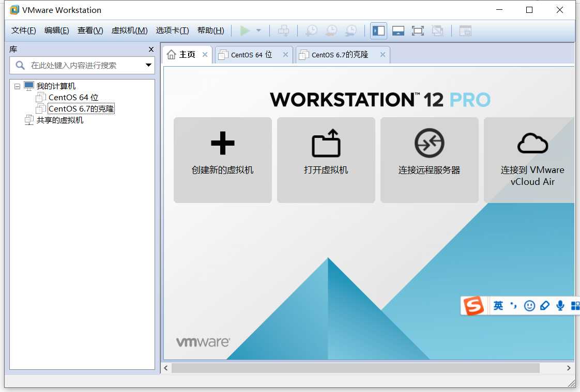Close the CentOS 6.7的克隆 tab
This screenshot has height=392, width=580.
(383, 55)
